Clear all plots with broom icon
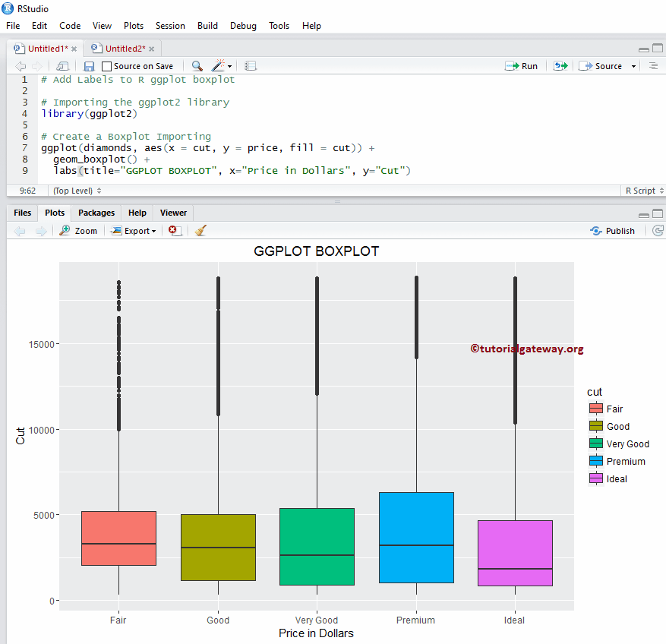 (200, 230)
